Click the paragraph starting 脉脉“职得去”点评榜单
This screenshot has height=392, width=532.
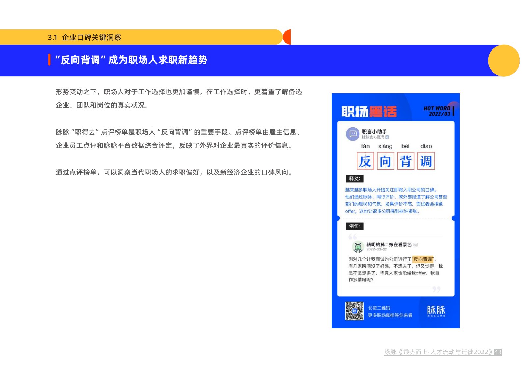click(178, 139)
